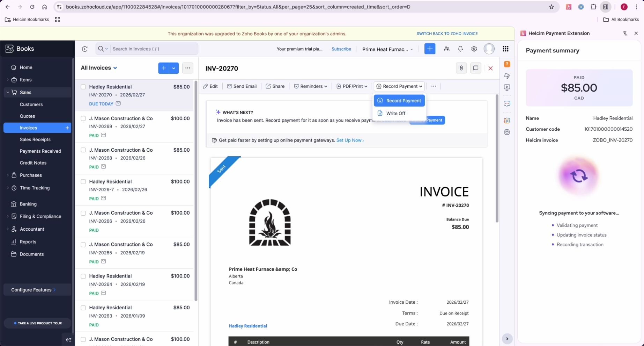The width and height of the screenshot is (644, 346).
Task: Click Send Email in the invoice toolbar
Action: (242, 86)
